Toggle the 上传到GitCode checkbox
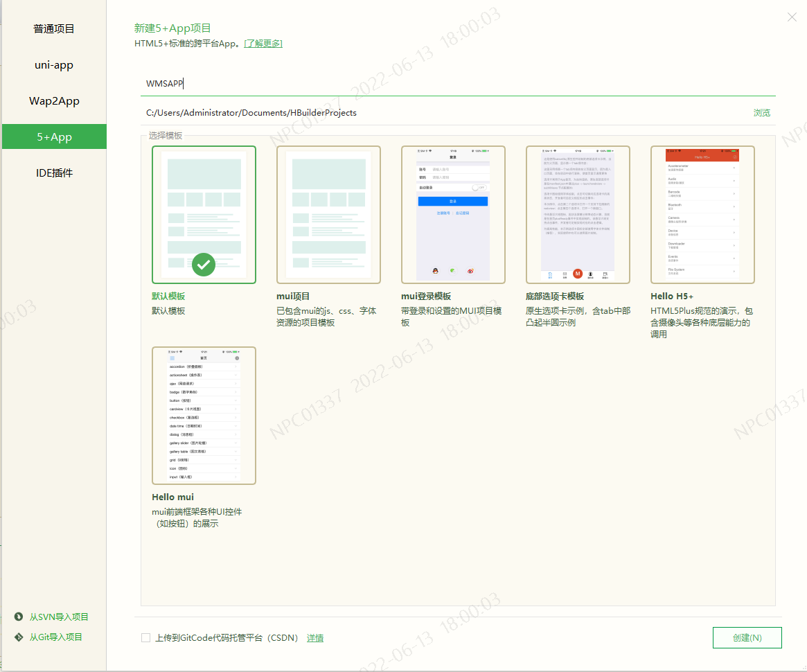The width and height of the screenshot is (807, 672). (x=145, y=638)
